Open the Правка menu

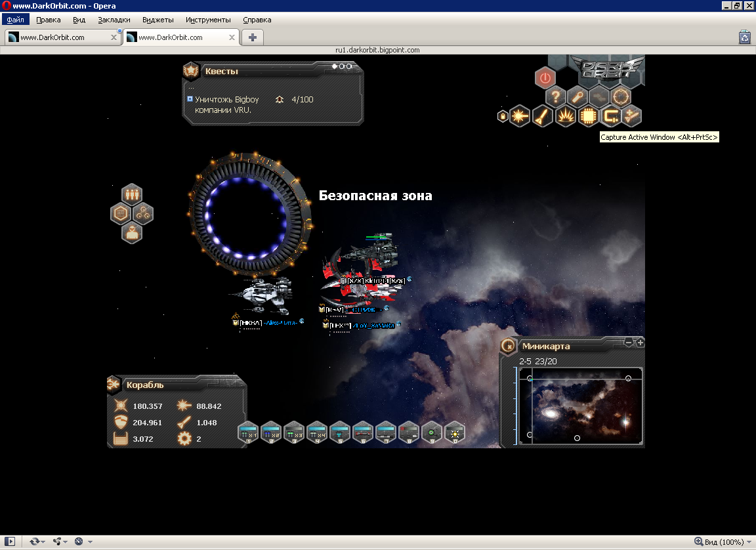[48, 20]
